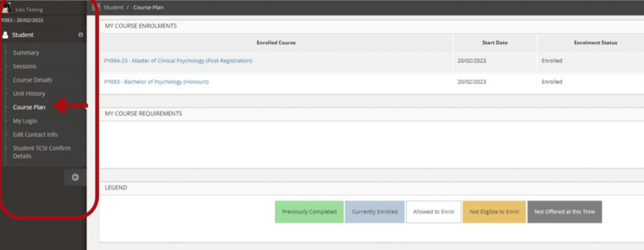Click start date of Master of Clinical Psychology
The width and height of the screenshot is (644, 250).
point(472,61)
